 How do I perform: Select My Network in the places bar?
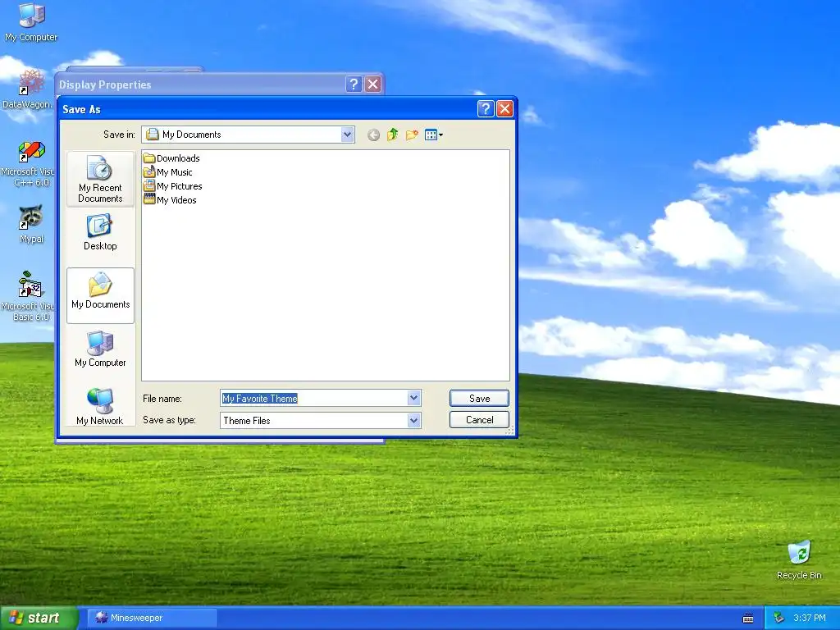(x=100, y=407)
